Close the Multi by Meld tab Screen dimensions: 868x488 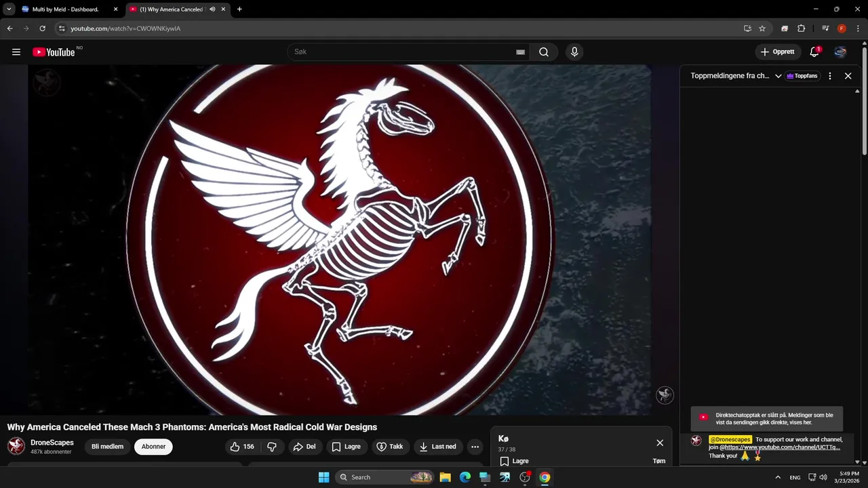coord(115,9)
